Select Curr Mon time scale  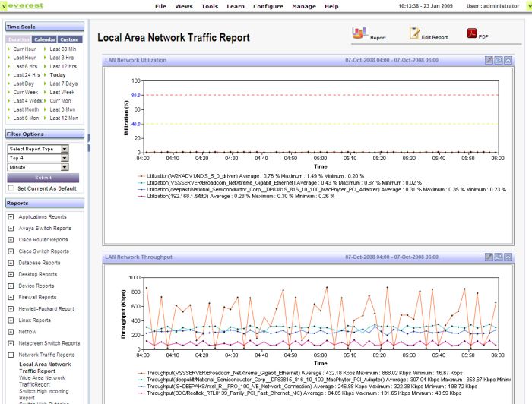[x=60, y=101]
